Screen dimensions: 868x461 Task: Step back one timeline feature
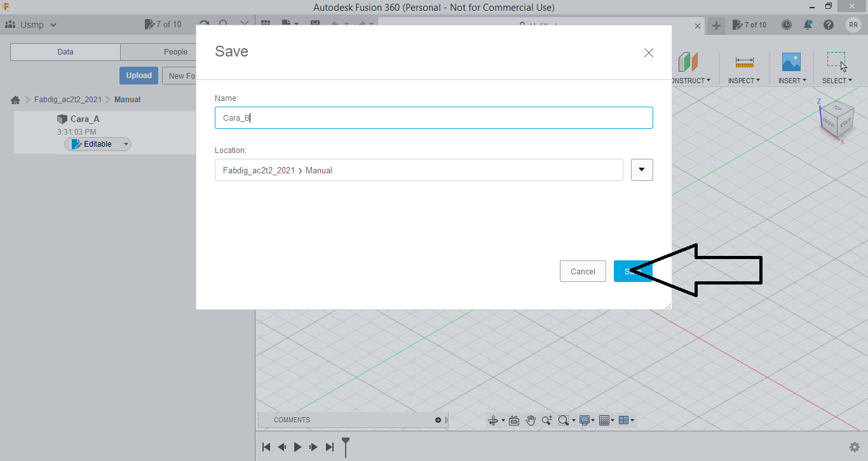coord(282,447)
